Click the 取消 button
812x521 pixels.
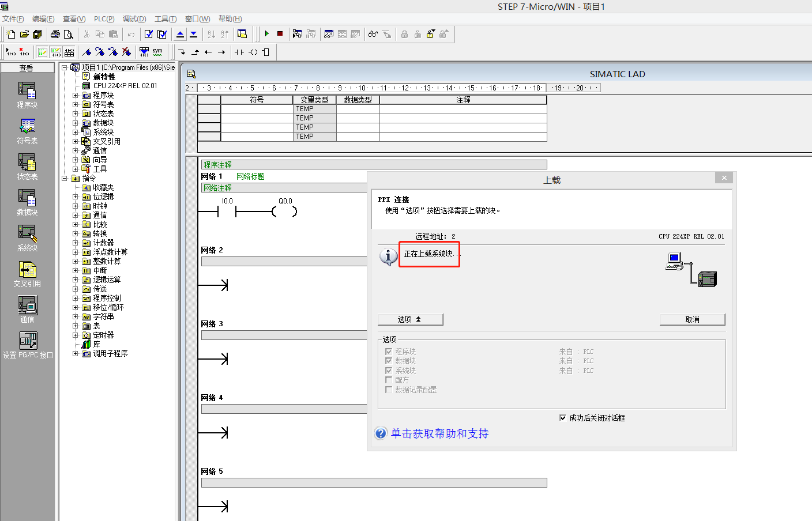[692, 319]
